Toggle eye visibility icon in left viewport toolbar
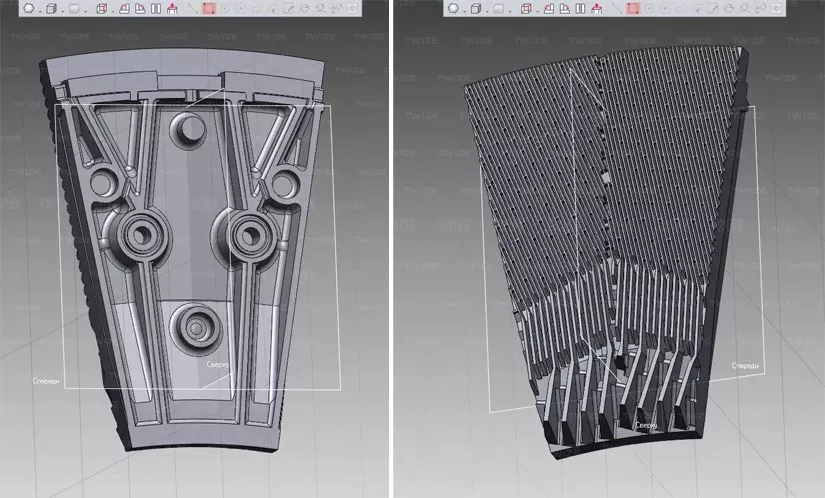825x498 pixels. point(353,8)
